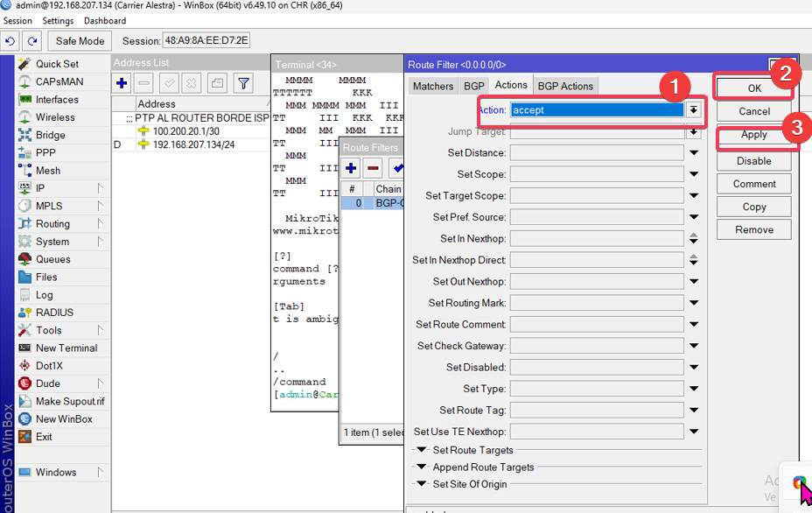
Task: Open the IP submenu in the sidebar
Action: (x=63, y=188)
